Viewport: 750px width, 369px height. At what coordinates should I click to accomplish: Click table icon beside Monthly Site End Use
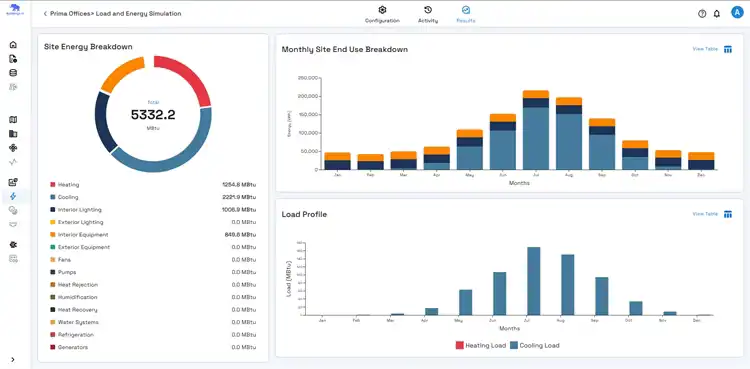728,49
